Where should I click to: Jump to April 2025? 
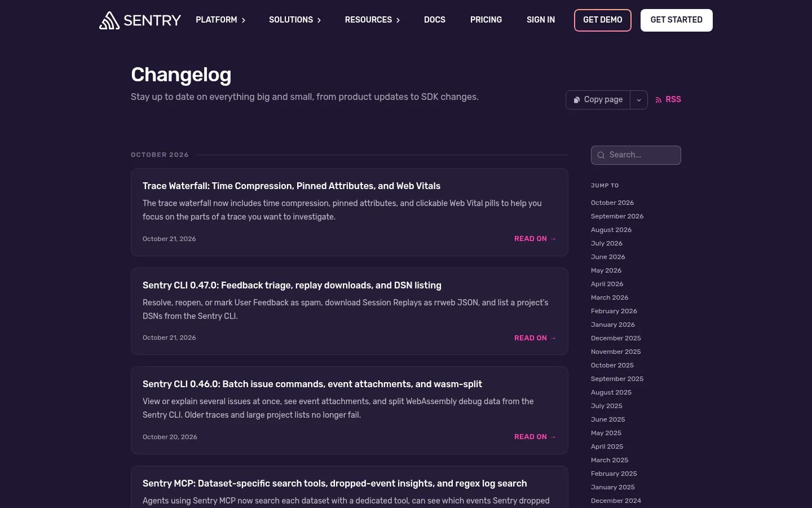(x=607, y=446)
